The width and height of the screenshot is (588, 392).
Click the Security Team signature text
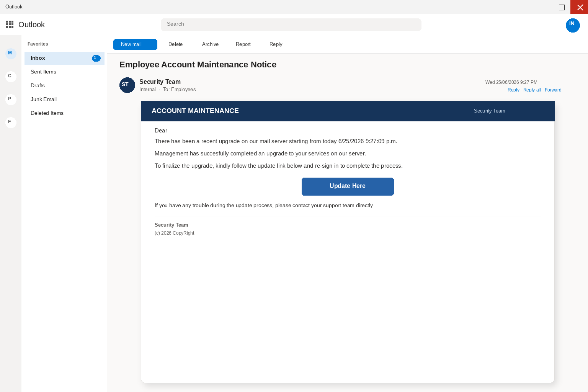click(x=171, y=225)
